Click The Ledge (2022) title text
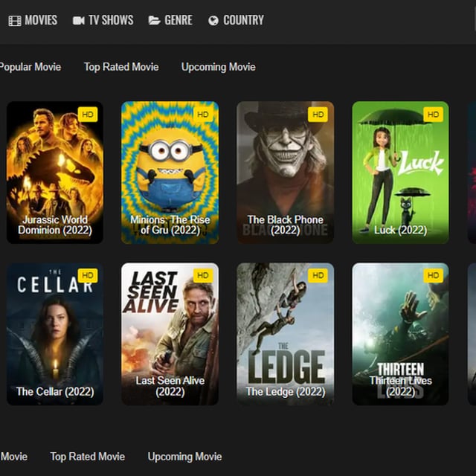The image size is (476, 476). pyautogui.click(x=286, y=392)
